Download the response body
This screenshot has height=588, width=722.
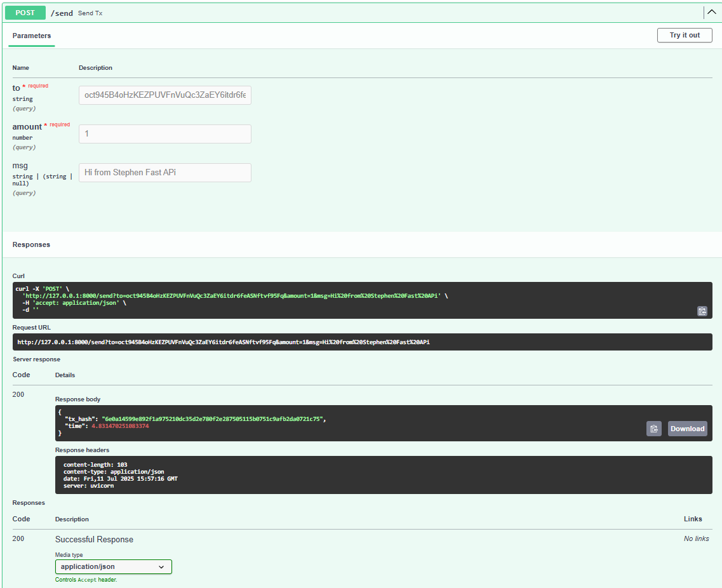tap(687, 429)
